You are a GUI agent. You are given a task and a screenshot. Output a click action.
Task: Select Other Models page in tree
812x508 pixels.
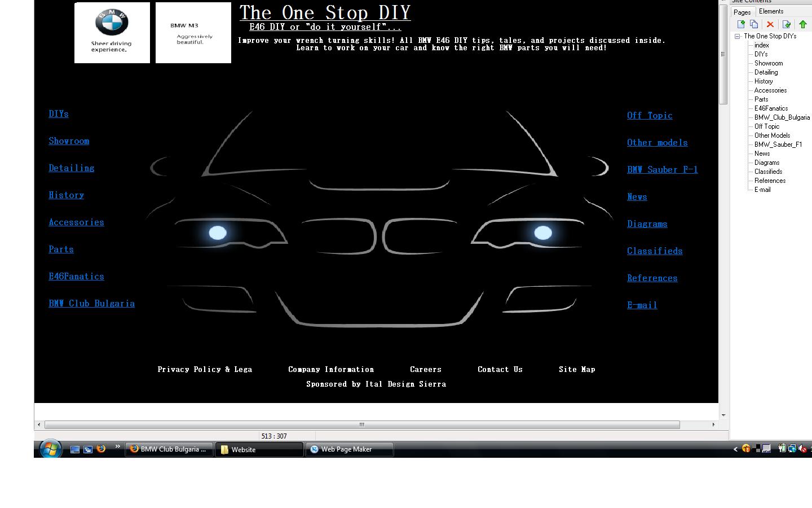coord(773,135)
